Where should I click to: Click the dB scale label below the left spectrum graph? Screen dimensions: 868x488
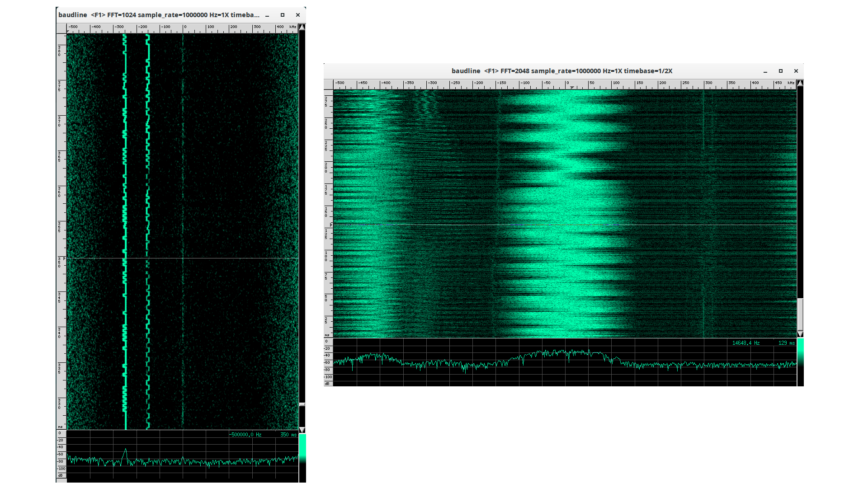click(x=60, y=475)
